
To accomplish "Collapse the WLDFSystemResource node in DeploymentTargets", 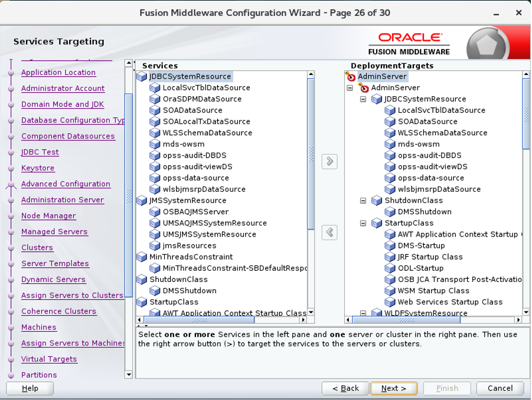I will click(363, 313).
